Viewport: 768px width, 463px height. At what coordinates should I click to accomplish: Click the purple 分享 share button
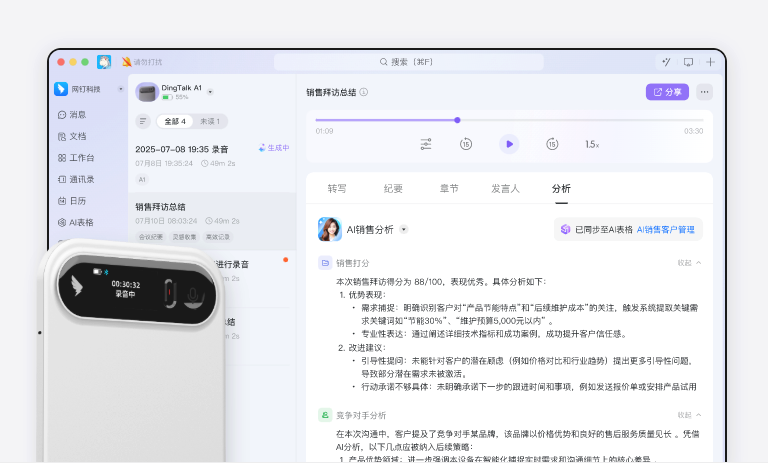coord(667,92)
